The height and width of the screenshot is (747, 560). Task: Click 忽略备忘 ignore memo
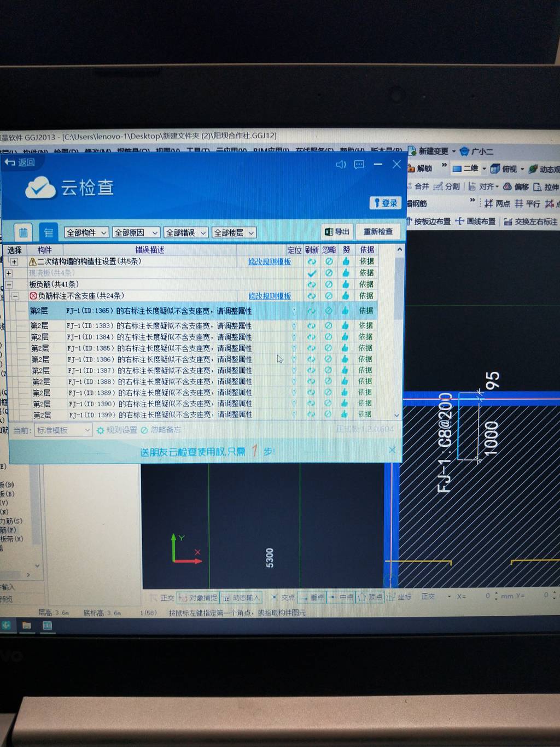[161, 430]
